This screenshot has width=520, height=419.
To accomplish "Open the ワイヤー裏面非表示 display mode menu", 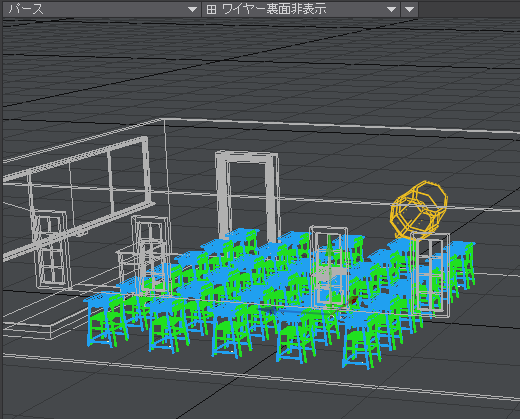I will [x=300, y=9].
